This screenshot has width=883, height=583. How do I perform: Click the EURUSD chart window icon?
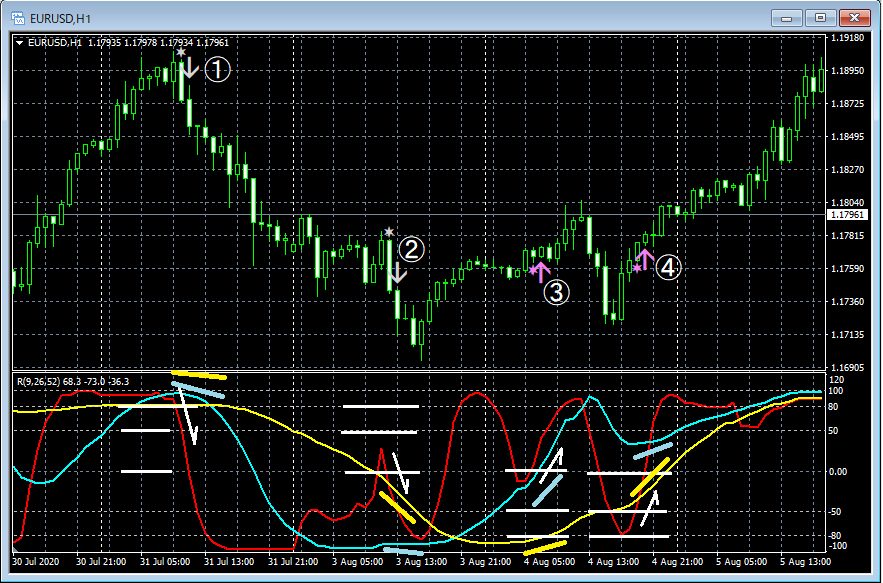pos(17,18)
